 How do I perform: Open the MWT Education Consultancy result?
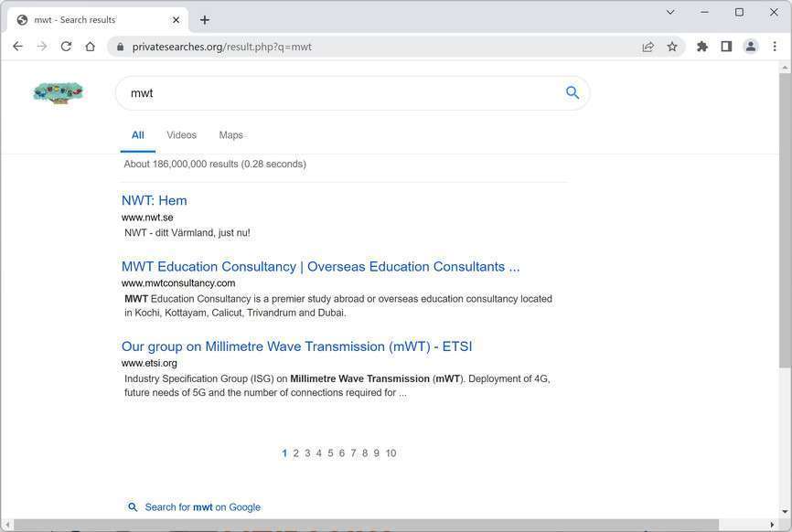pos(320,267)
